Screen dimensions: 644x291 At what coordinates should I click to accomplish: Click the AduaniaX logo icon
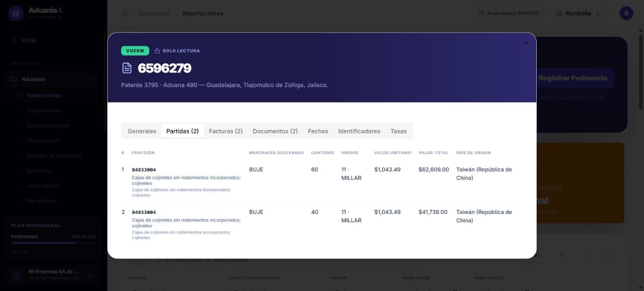16,13
